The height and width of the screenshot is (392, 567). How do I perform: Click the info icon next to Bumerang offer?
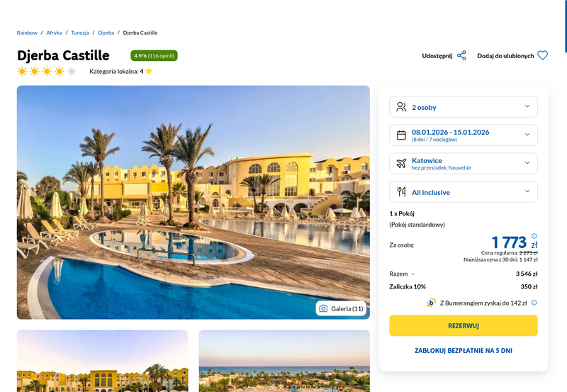point(534,303)
